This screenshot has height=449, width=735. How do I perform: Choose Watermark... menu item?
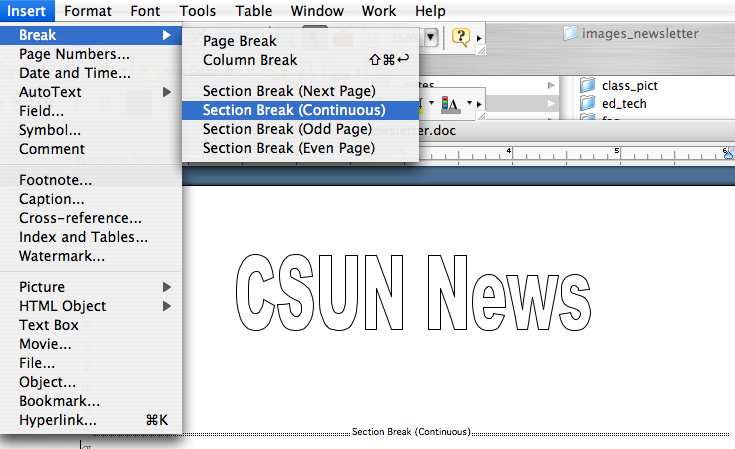91,256
